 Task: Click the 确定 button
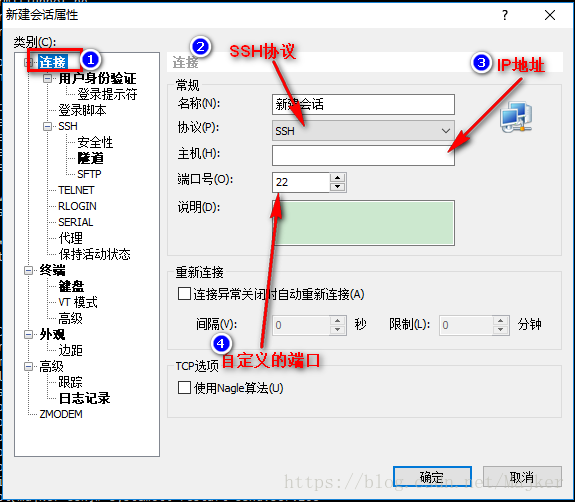pyautogui.click(x=432, y=477)
